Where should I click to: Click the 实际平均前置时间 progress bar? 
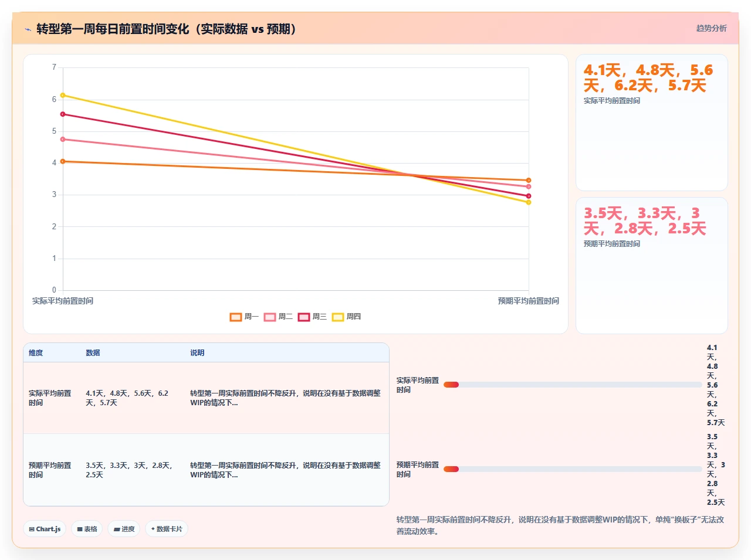pos(573,385)
